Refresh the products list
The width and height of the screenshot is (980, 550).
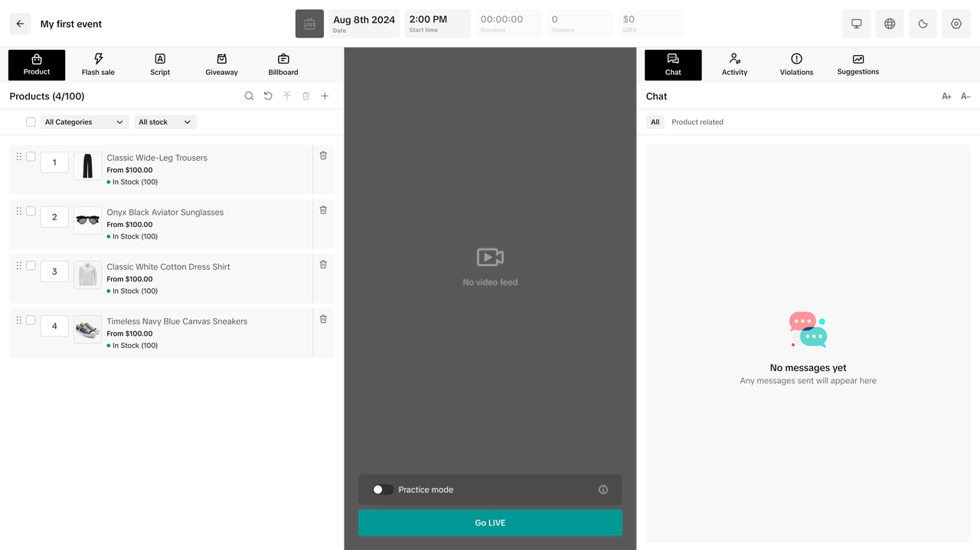click(x=268, y=96)
